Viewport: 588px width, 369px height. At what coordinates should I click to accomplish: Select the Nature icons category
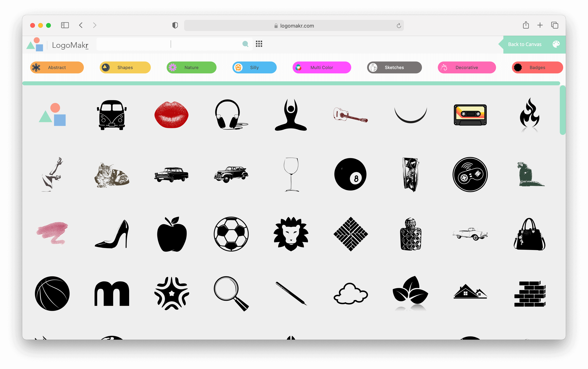(x=191, y=67)
